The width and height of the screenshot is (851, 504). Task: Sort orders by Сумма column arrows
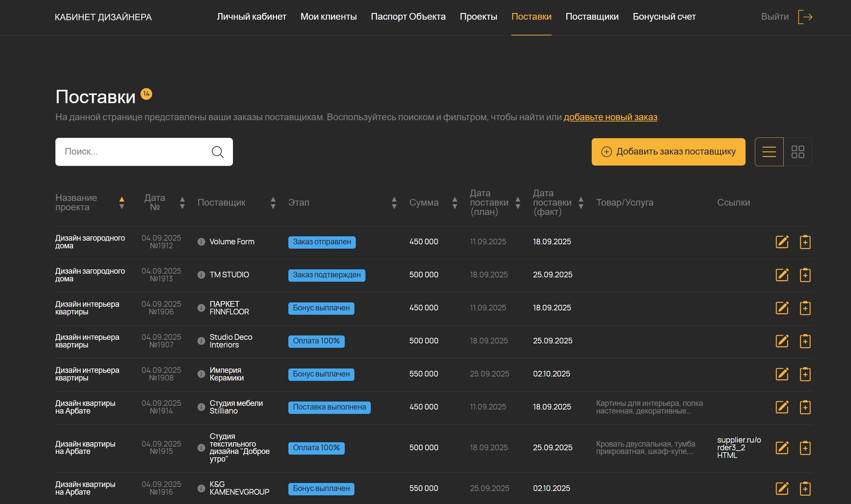click(x=455, y=203)
